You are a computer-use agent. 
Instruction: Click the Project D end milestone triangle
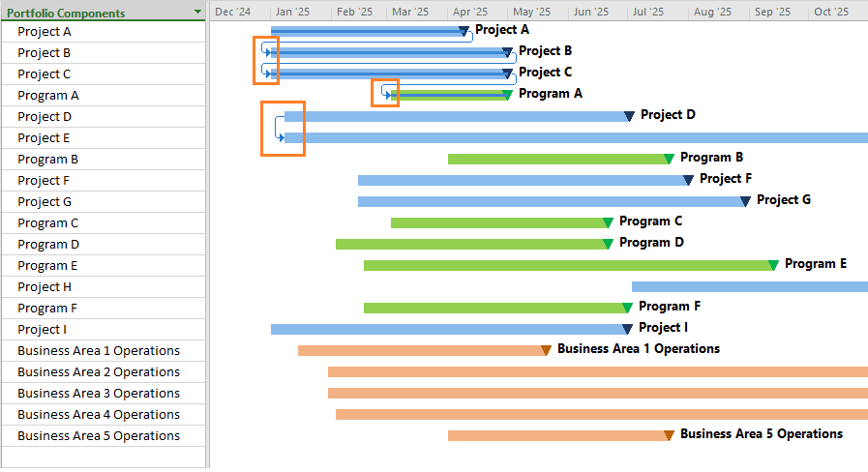tap(629, 116)
